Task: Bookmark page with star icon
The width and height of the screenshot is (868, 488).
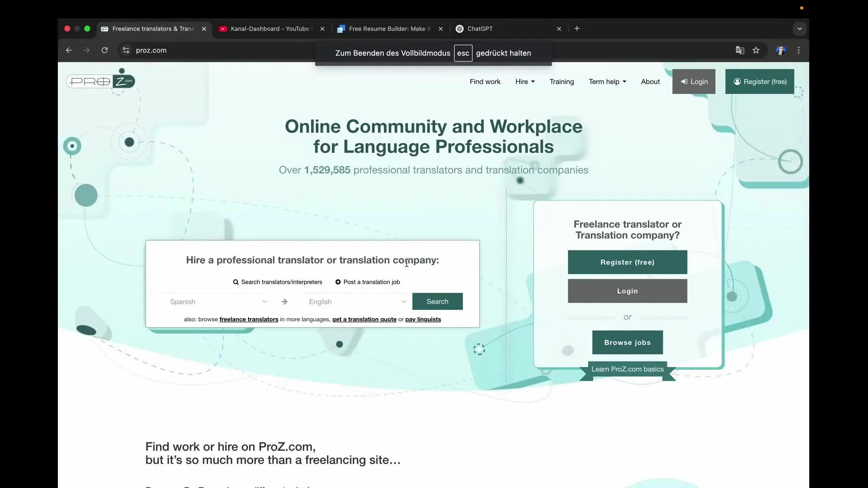Action: [756, 50]
